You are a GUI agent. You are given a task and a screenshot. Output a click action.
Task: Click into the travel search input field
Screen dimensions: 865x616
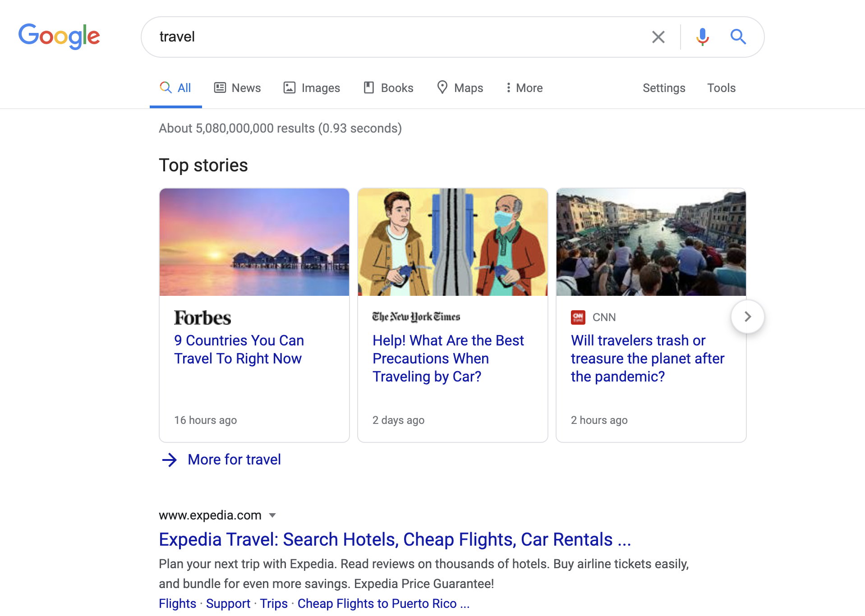point(397,37)
